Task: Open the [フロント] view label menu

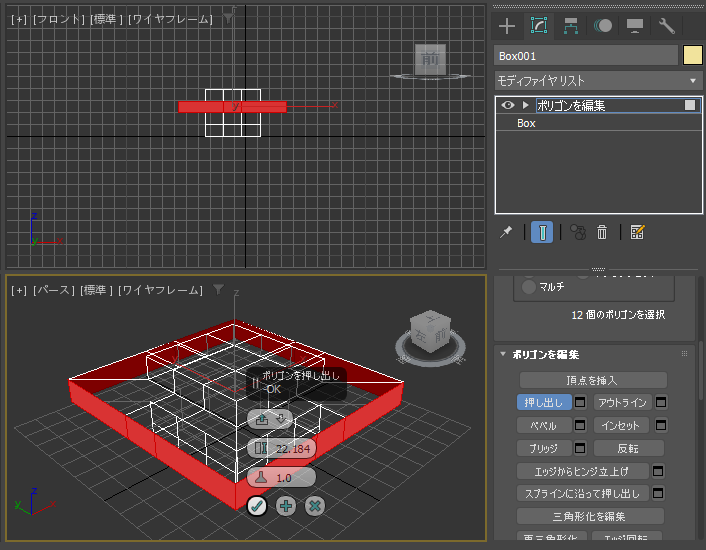Action: tap(59, 19)
